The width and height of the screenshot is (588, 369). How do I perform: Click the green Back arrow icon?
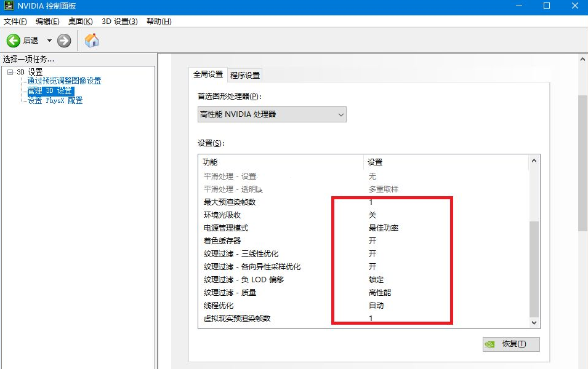[14, 41]
